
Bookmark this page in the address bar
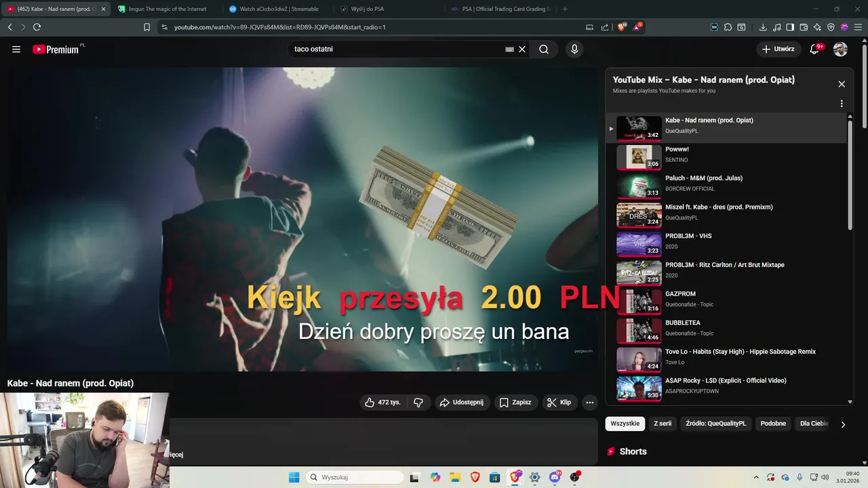click(x=146, y=27)
